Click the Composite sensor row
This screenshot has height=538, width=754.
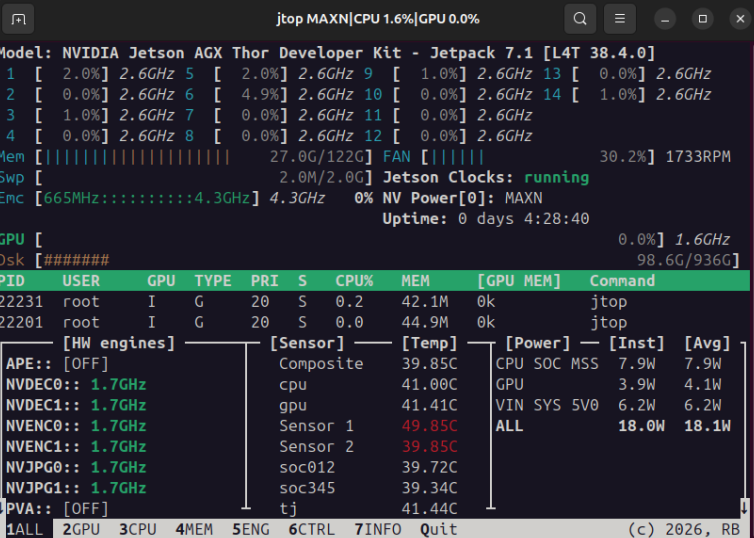(368, 363)
